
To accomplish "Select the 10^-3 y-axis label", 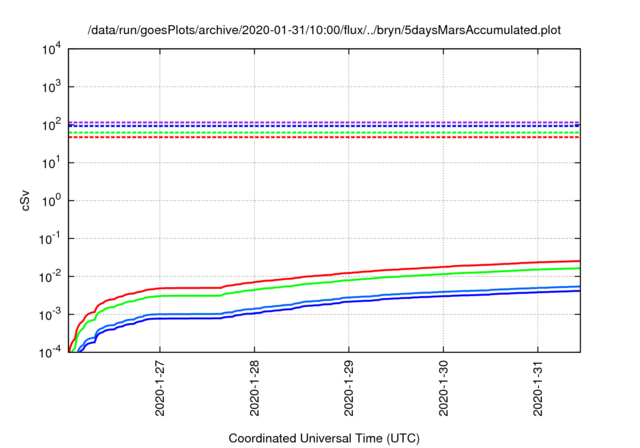I will click(x=51, y=315).
